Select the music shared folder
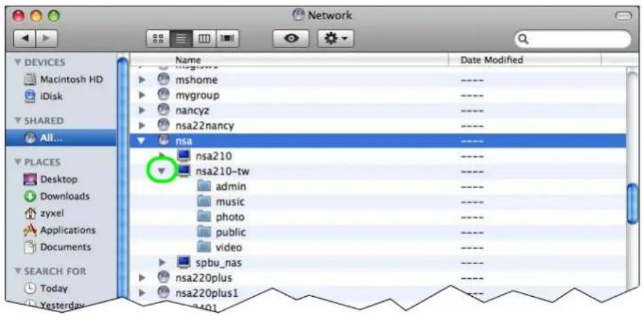The image size is (644, 316). tap(204, 201)
